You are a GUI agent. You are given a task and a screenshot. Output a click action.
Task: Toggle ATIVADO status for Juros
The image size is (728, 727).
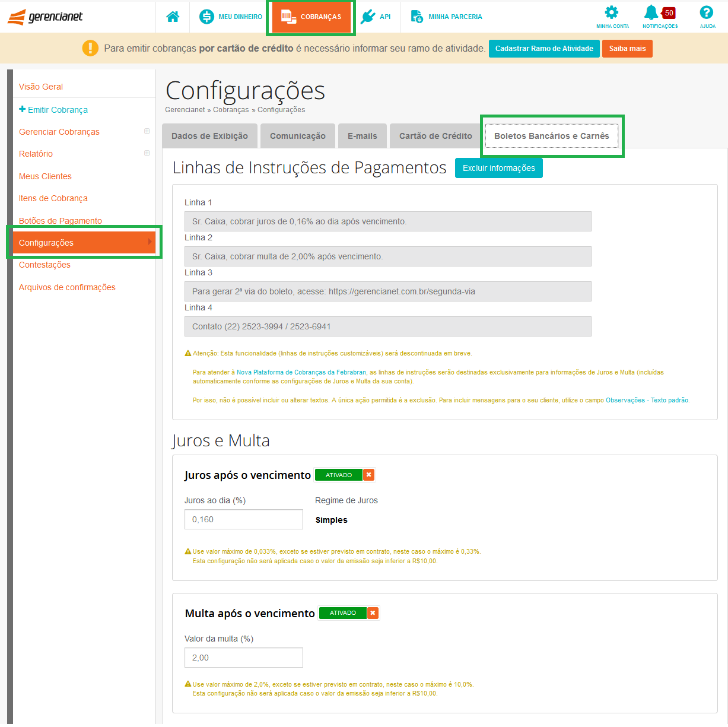(x=339, y=475)
